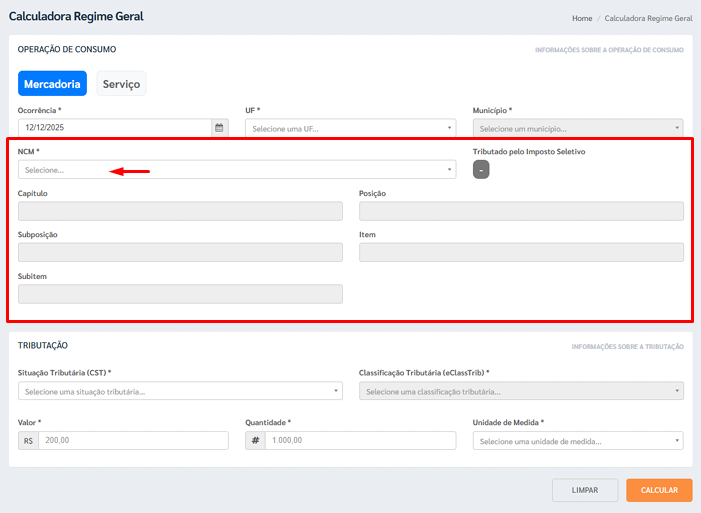Click the R$ currency prefix icon

pos(28,441)
